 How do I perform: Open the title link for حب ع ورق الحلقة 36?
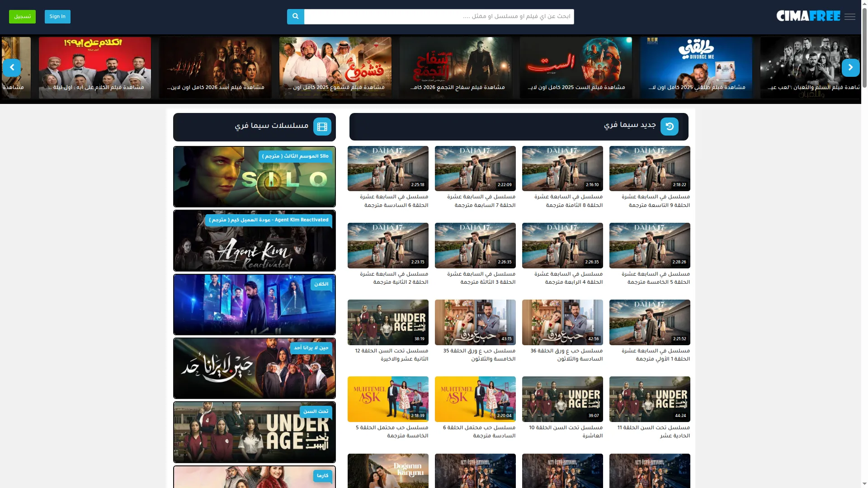pyautogui.click(x=566, y=355)
